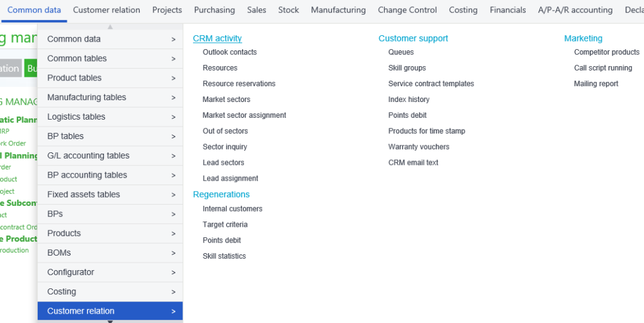Switch to the Manufacturing menu

[338, 10]
